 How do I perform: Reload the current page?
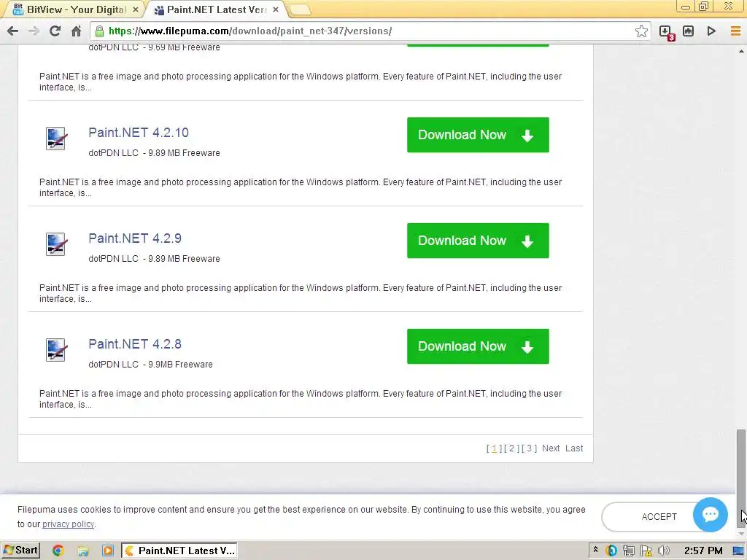click(x=55, y=31)
